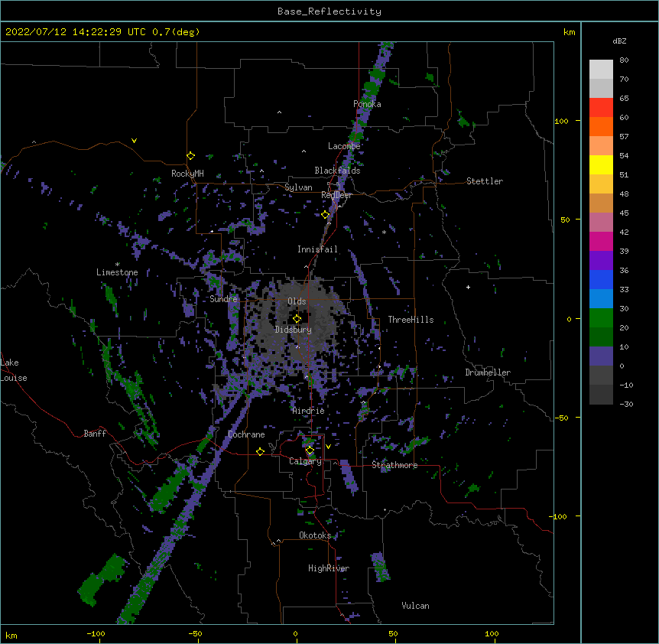Click the 50 tick label on bottom axis

[393, 634]
